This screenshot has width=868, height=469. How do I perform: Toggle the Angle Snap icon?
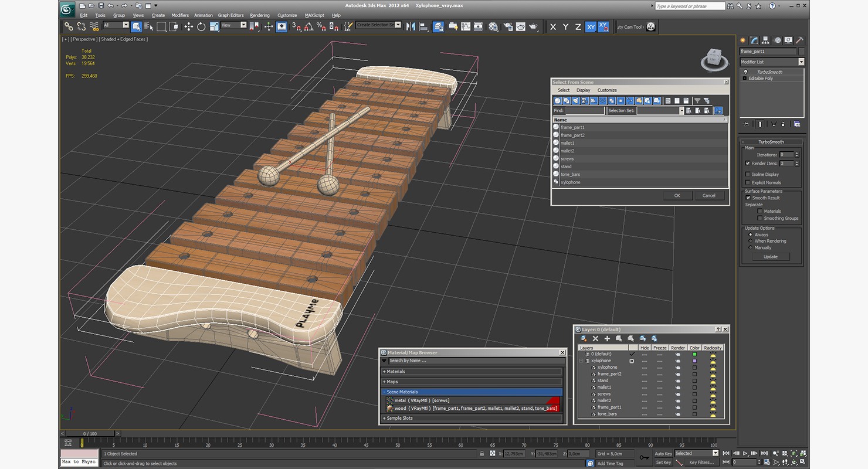coord(308,26)
